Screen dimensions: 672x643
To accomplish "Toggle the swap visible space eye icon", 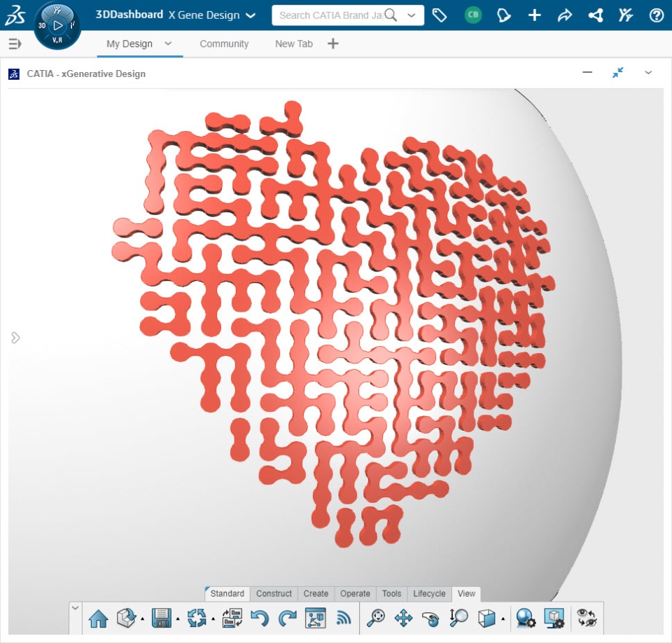I will click(587, 618).
